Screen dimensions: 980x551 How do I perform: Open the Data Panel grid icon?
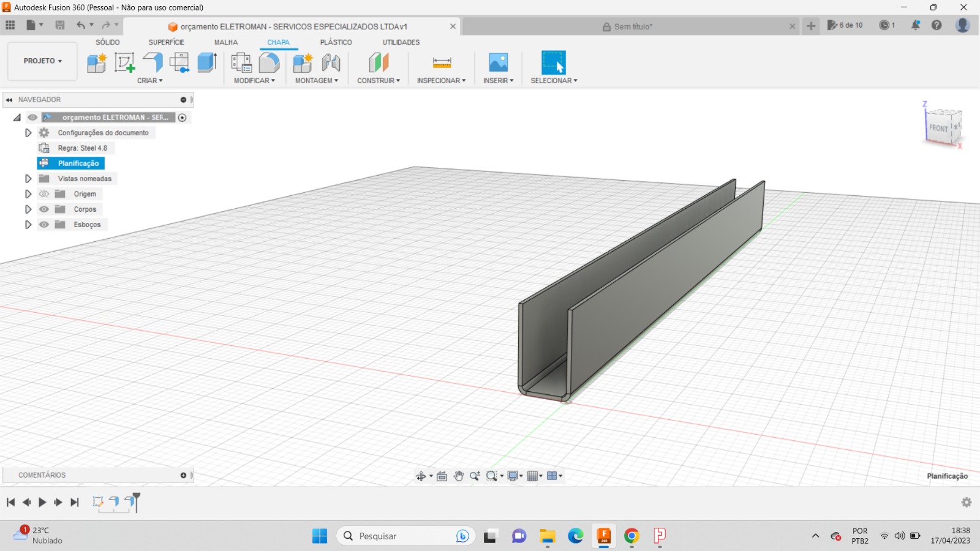[10, 25]
